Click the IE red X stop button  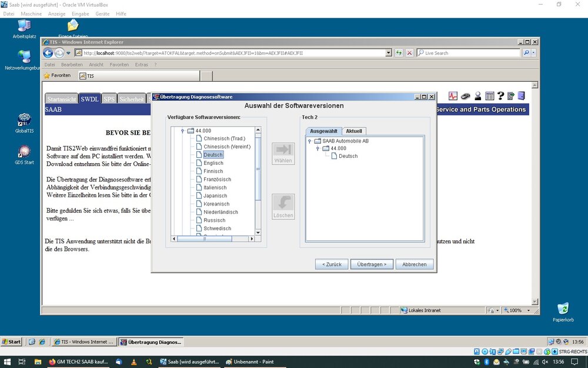pyautogui.click(x=409, y=53)
